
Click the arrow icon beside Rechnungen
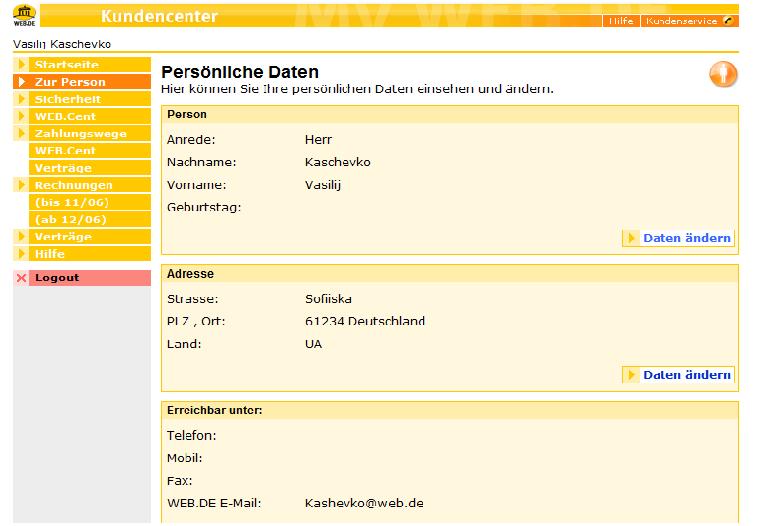pyautogui.click(x=21, y=185)
